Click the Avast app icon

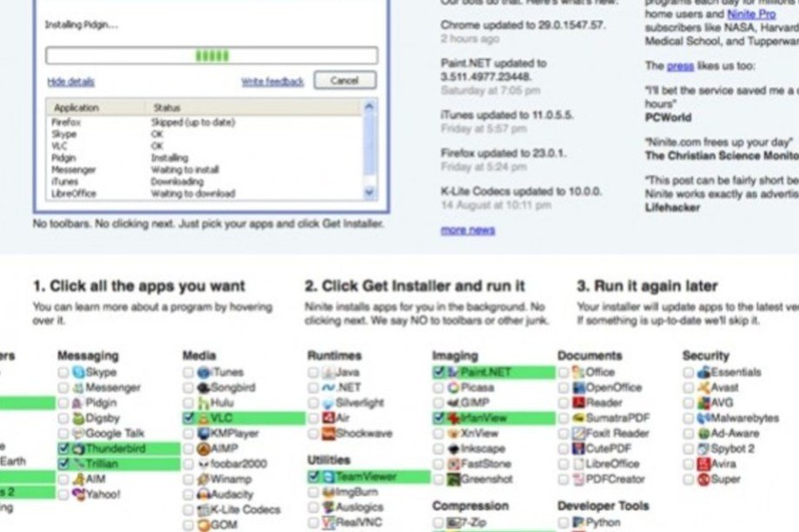pyautogui.click(x=703, y=388)
